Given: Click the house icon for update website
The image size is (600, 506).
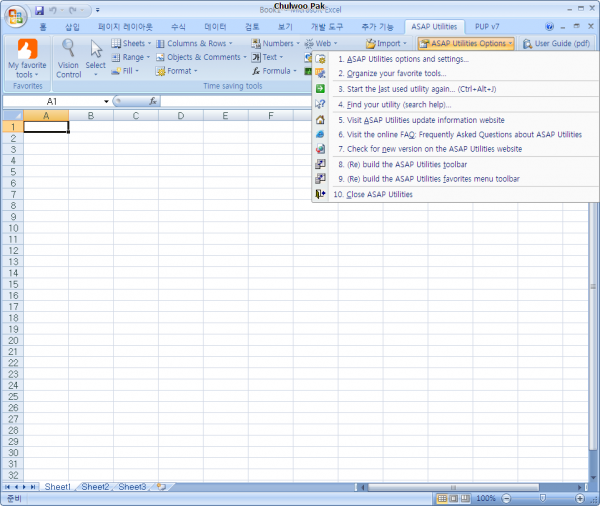Looking at the screenshot, I should (320, 120).
